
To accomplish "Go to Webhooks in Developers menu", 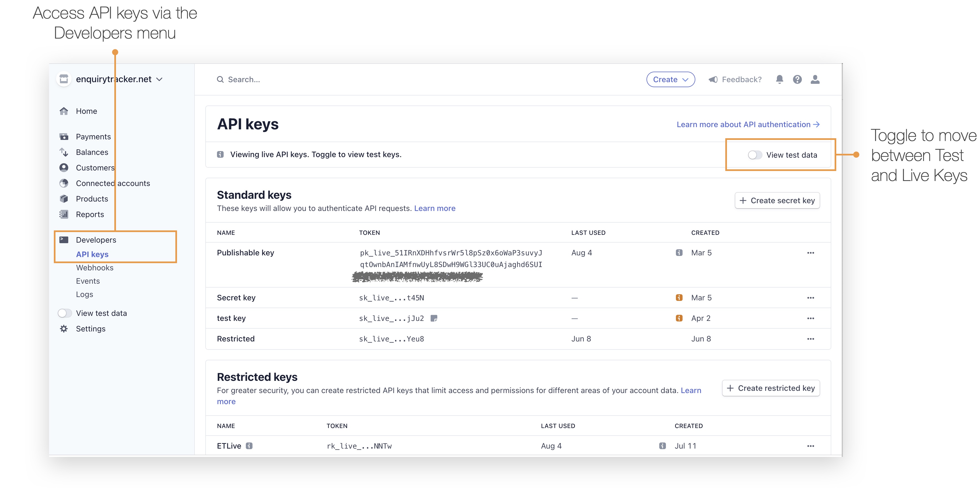I will tap(95, 268).
